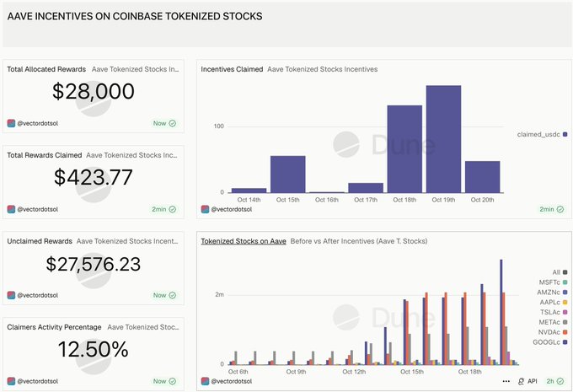Toggle the AAPLc legend entry
The height and width of the screenshot is (392, 573).
coord(554,302)
